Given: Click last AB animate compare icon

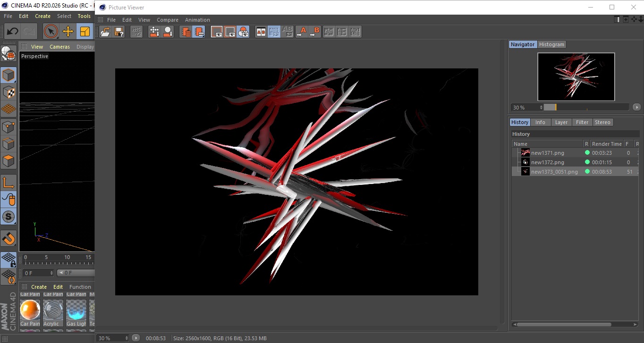Looking at the screenshot, I should tap(356, 32).
